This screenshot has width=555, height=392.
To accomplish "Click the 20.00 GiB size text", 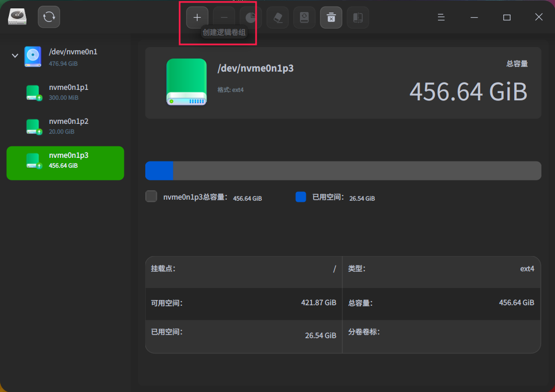I will pos(62,132).
